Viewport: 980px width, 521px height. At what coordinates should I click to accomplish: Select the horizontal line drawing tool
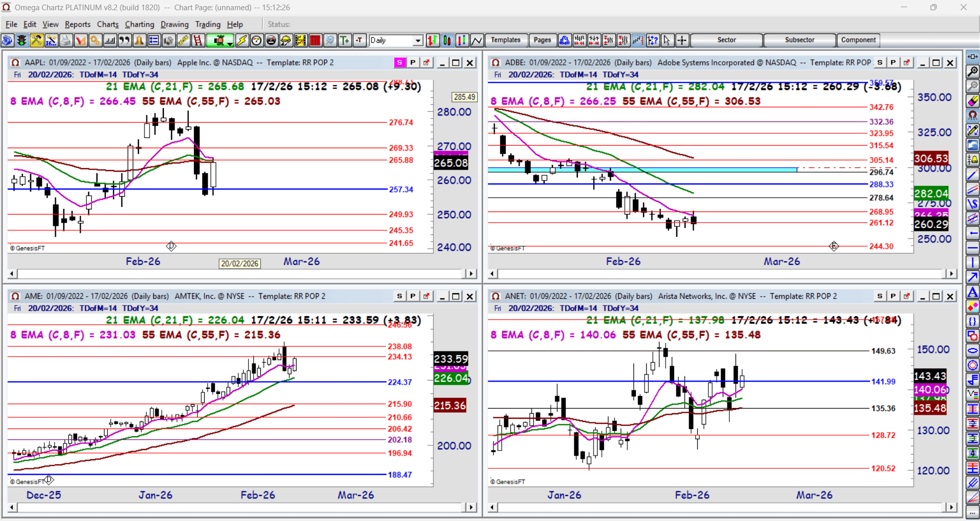(973, 248)
